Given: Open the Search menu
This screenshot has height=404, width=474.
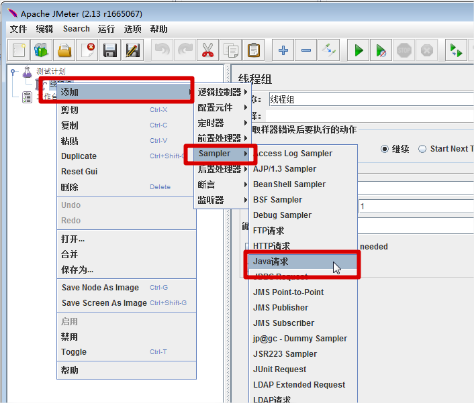Looking at the screenshot, I should point(76,29).
